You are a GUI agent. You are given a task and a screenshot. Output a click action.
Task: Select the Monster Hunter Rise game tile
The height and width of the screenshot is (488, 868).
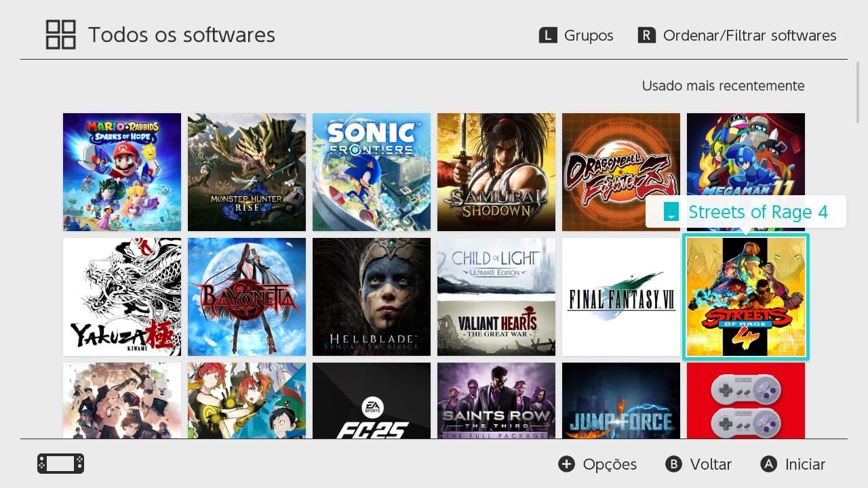247,172
